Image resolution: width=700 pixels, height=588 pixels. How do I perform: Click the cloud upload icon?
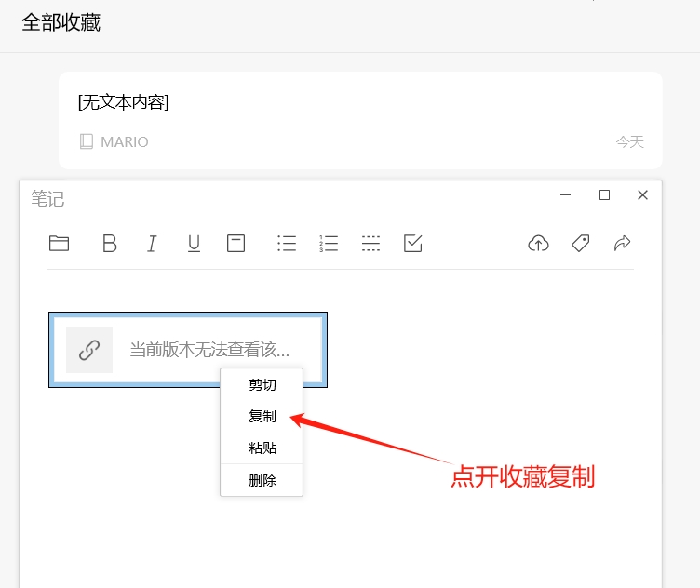pyautogui.click(x=538, y=244)
